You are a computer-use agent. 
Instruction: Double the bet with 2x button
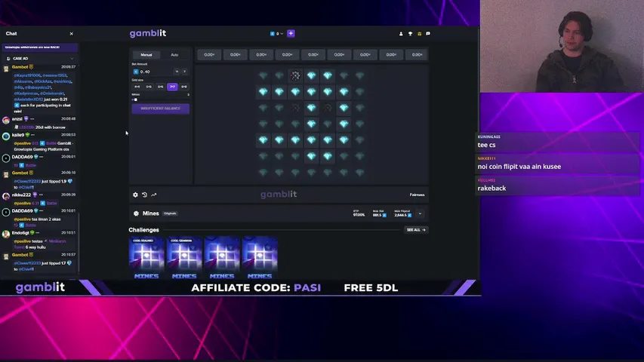(x=184, y=72)
